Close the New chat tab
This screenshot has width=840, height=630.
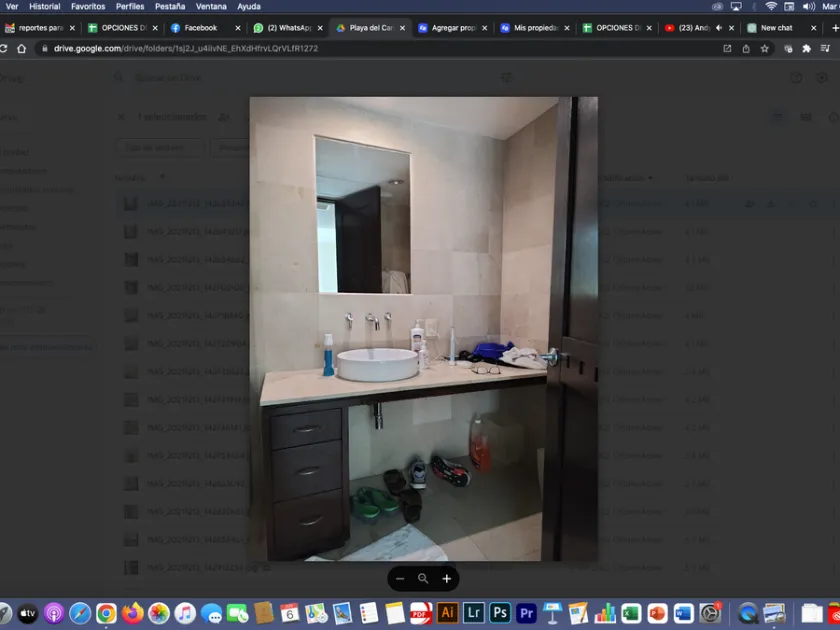[813, 28]
